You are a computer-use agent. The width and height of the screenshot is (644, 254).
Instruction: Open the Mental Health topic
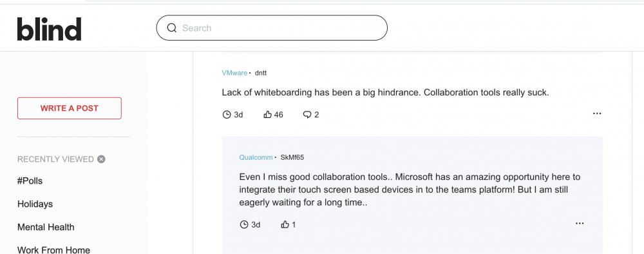tap(46, 227)
